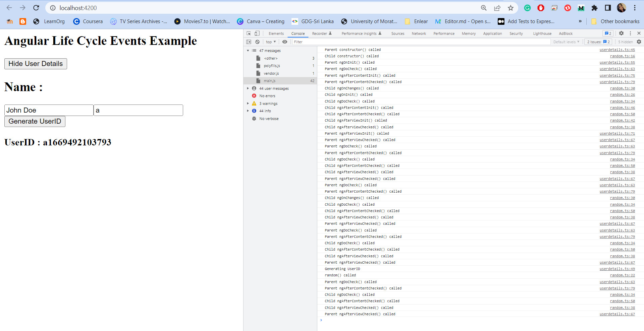Click the John Doe name input field
Viewport: 644px width, 331px height.
pos(49,110)
